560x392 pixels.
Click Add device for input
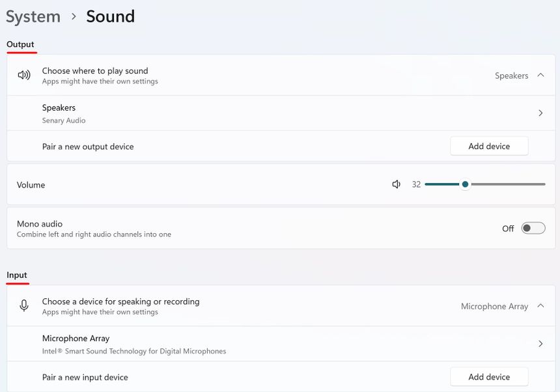(x=489, y=377)
